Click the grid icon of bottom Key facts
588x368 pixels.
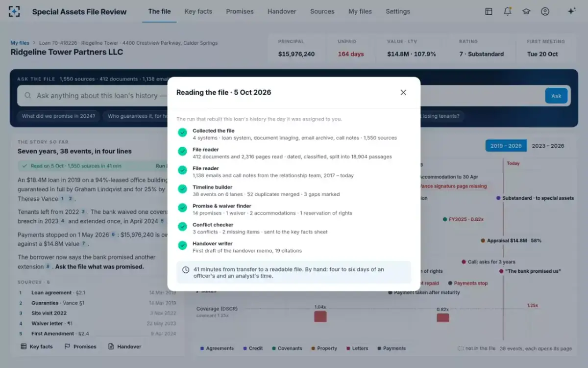(24, 346)
